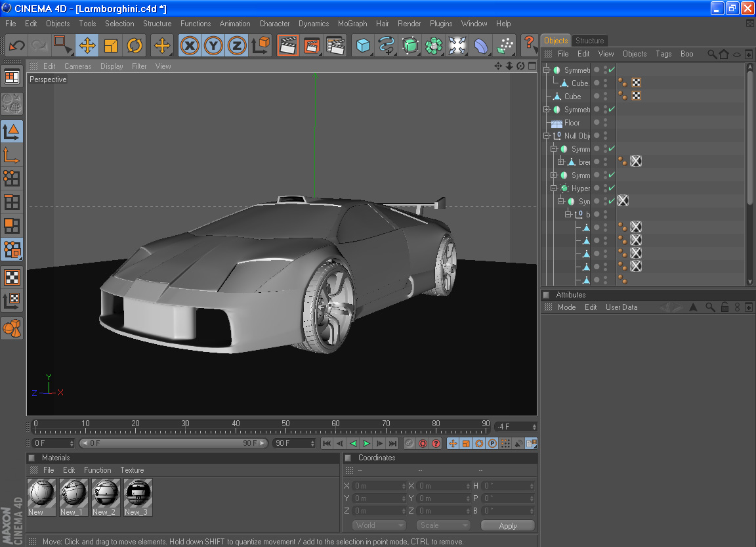Viewport: 756px width, 547px height.
Task: Toggle HyperNURBS enabled checkmark
Action: click(x=612, y=188)
